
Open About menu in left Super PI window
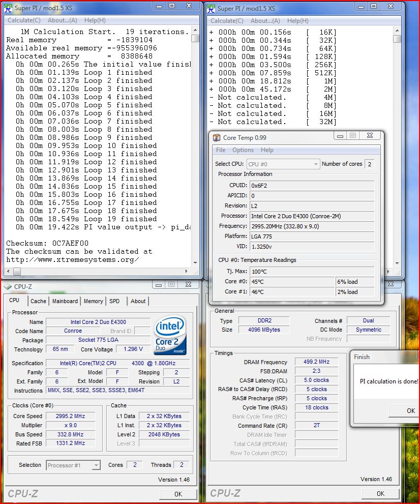click(x=63, y=20)
